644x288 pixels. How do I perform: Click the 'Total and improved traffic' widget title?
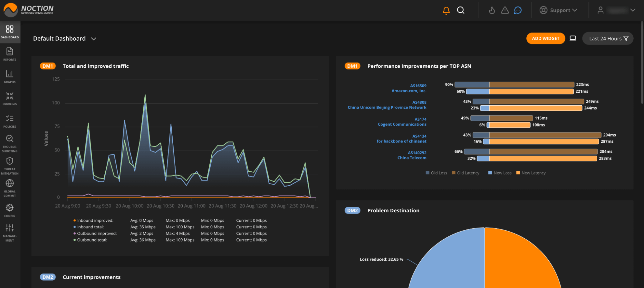tap(96, 66)
